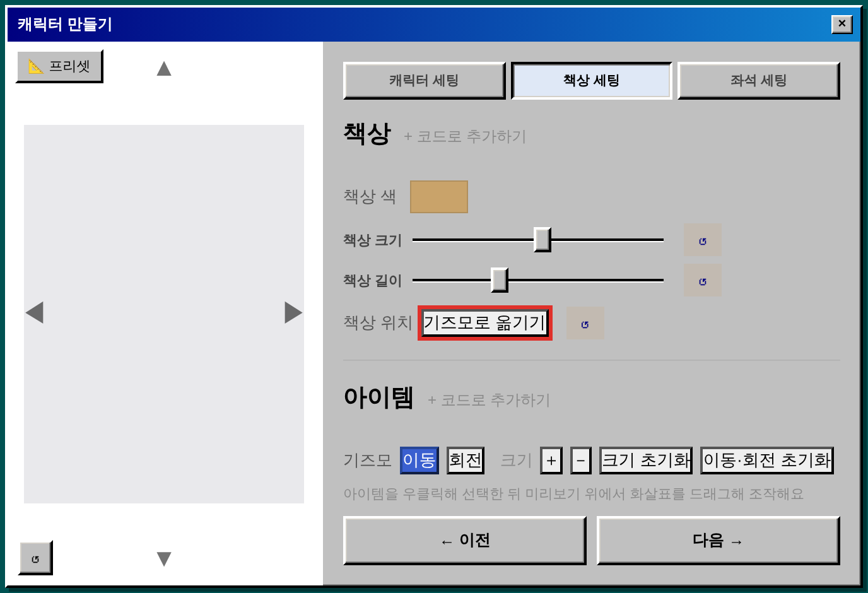This screenshot has height=593, width=868.
Task: Click the right arrow beside the preview
Action: (x=293, y=312)
